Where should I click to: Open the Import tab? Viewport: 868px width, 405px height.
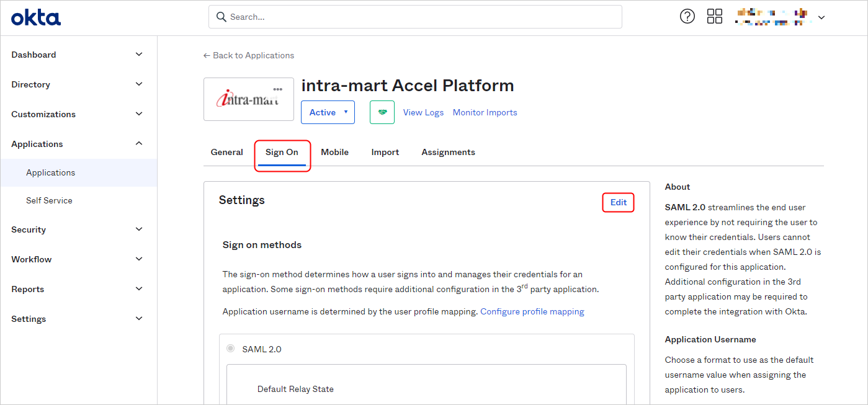click(x=385, y=152)
